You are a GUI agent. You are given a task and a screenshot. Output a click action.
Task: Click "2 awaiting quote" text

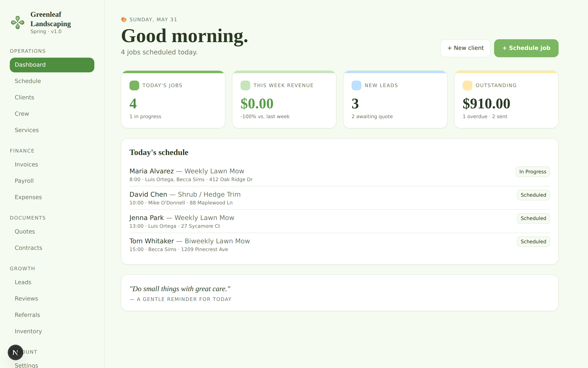pyautogui.click(x=372, y=117)
